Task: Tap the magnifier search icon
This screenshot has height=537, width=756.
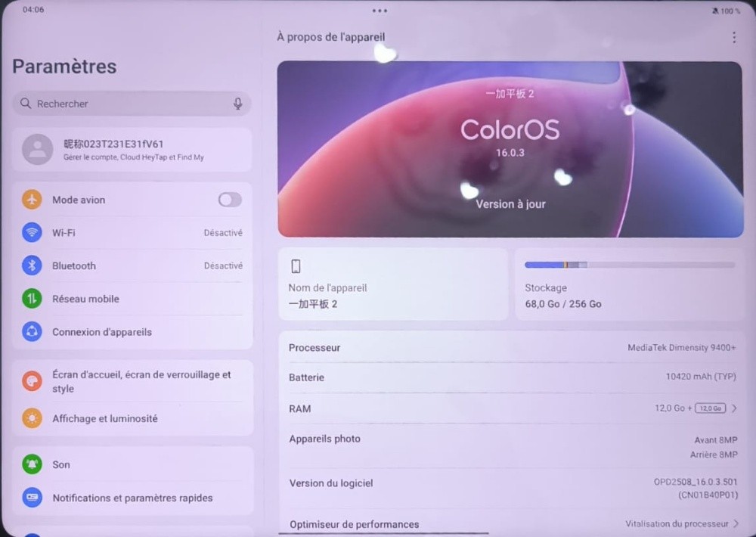Action: pos(26,104)
